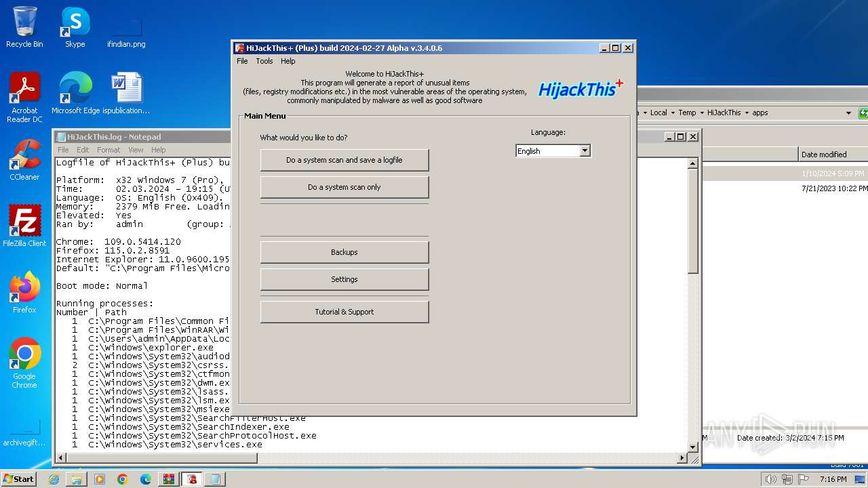Click the HiJackThis breadcrumb in Explorer
This screenshot has height=488, width=868.
tap(724, 113)
